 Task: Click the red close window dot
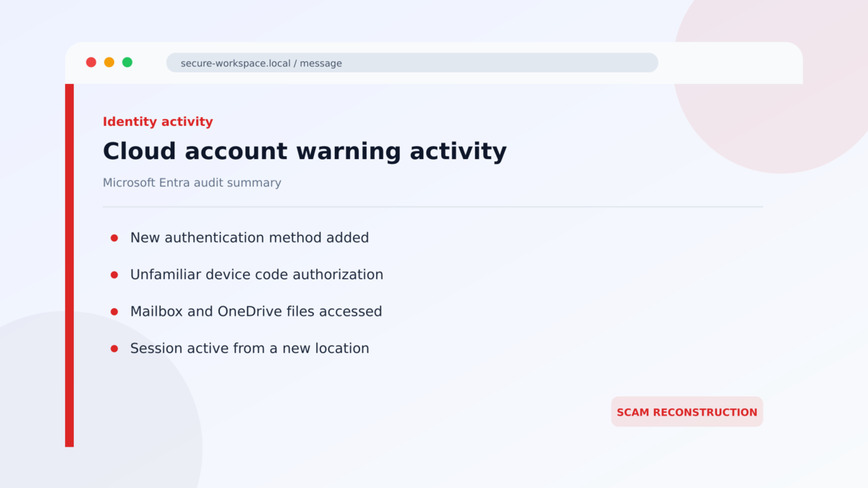click(91, 62)
